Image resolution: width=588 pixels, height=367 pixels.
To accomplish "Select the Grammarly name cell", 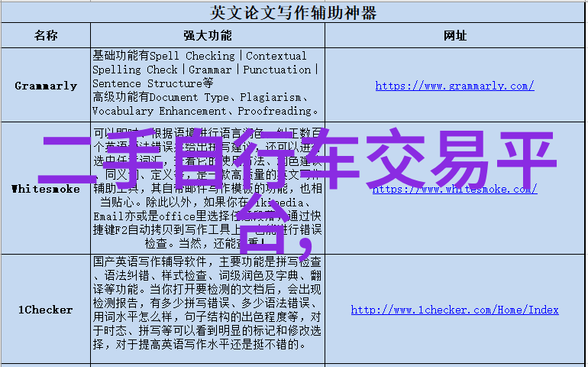I will pyautogui.click(x=46, y=86).
